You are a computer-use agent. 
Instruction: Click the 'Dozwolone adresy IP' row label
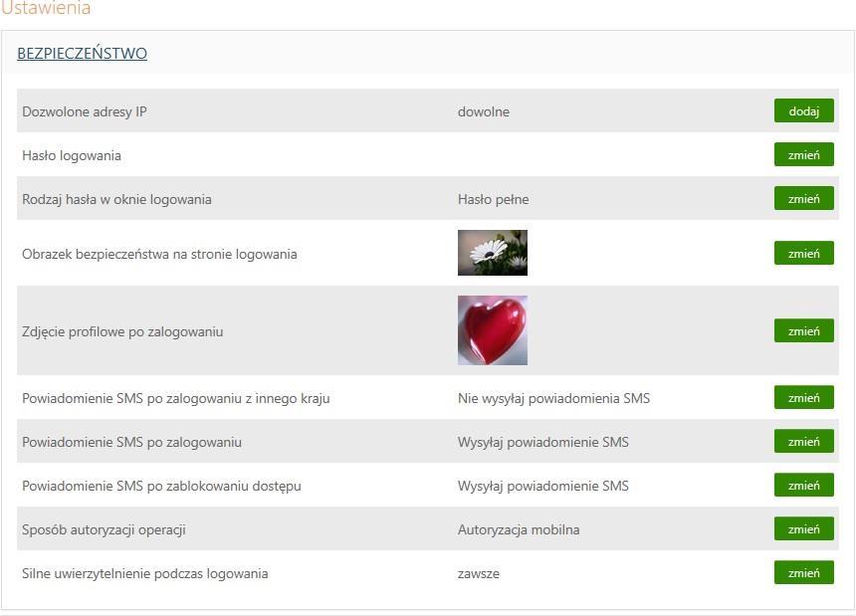[x=84, y=111]
